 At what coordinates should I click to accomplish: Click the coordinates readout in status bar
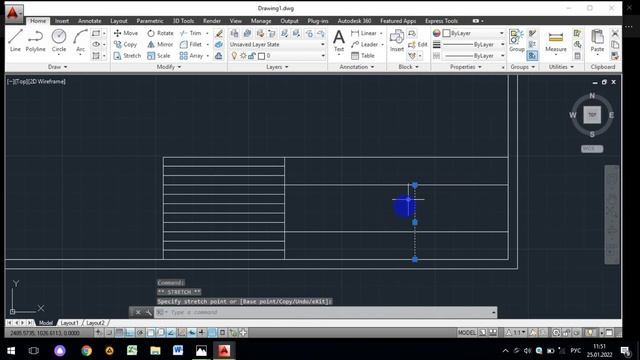(45, 333)
